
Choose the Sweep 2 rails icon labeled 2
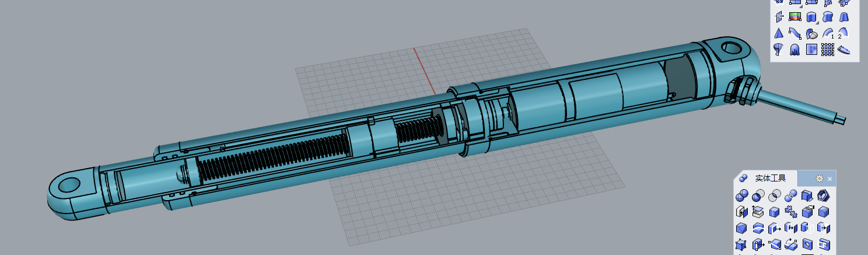(843, 33)
